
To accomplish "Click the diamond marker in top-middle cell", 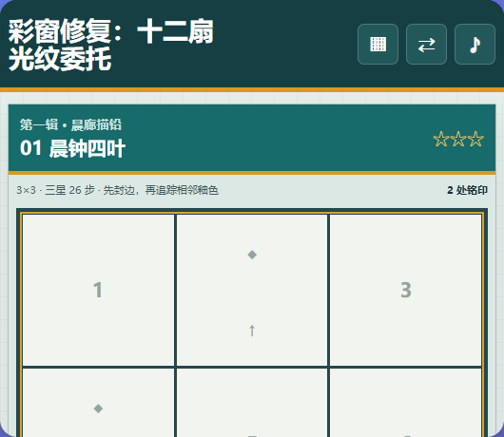I will [x=252, y=255].
